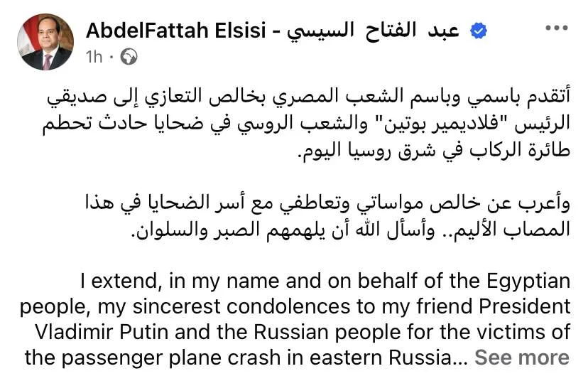Open the three-dot post options menu
This screenshot has height=376, width=588.
(557, 28)
